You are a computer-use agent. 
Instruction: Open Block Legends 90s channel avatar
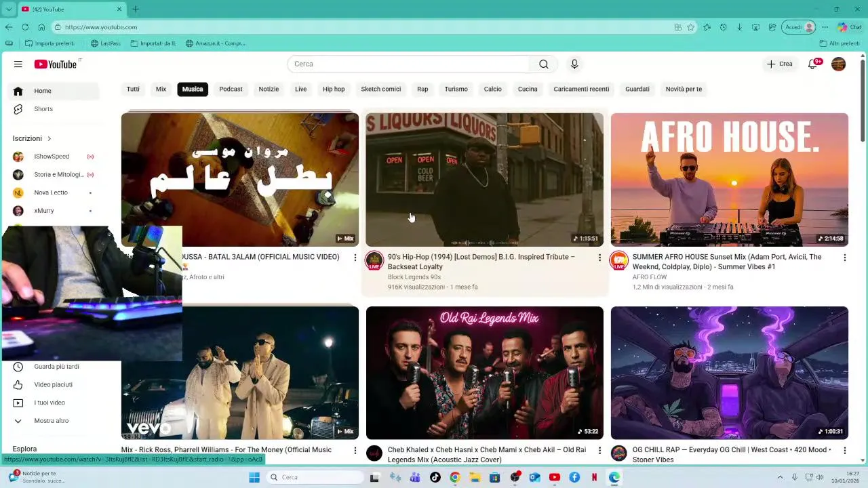tap(374, 260)
